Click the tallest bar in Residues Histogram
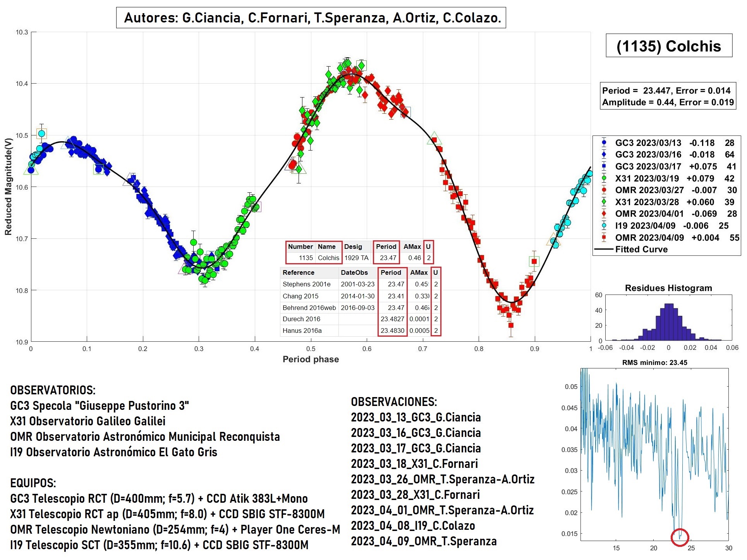 tap(668, 322)
